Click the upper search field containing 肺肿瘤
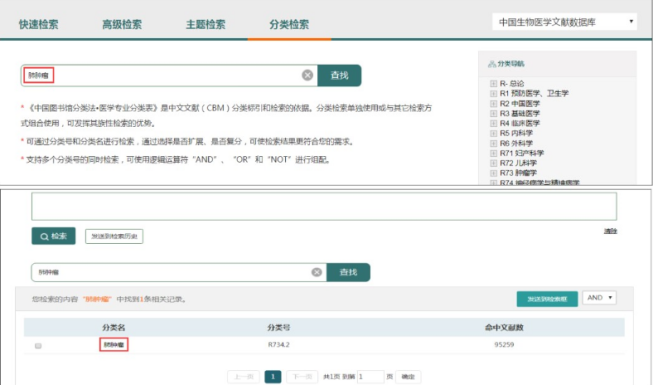This screenshot has height=385, width=654. click(169, 75)
